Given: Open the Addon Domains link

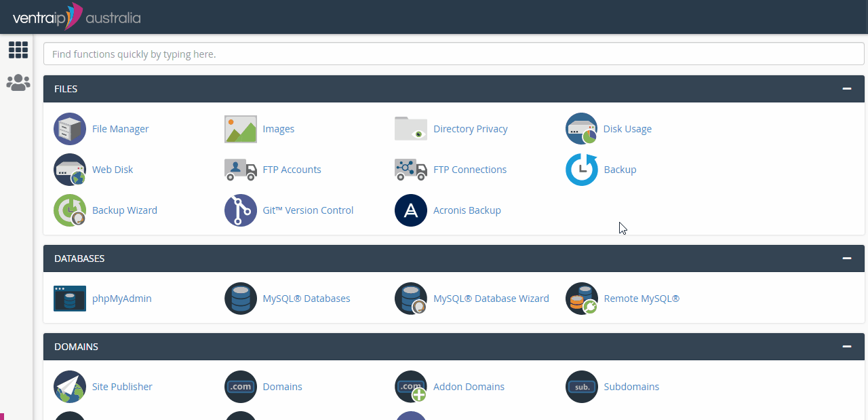Looking at the screenshot, I should [469, 387].
